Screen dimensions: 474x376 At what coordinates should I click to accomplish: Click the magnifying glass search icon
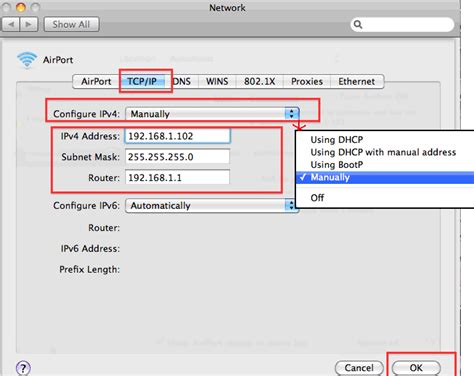pos(358,24)
